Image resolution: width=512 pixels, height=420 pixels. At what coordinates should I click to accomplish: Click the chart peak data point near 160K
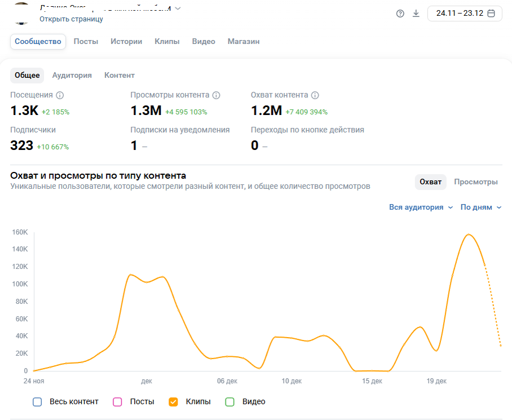click(x=469, y=235)
